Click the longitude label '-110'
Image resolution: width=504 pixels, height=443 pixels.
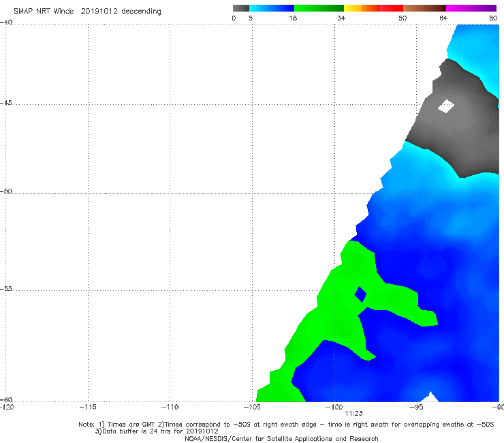tap(170, 407)
